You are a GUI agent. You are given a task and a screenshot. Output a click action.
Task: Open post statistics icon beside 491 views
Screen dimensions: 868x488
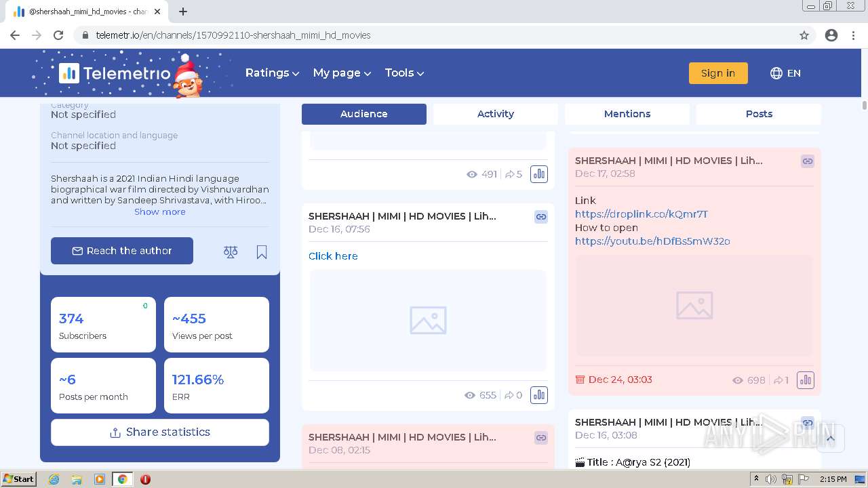[x=539, y=174]
